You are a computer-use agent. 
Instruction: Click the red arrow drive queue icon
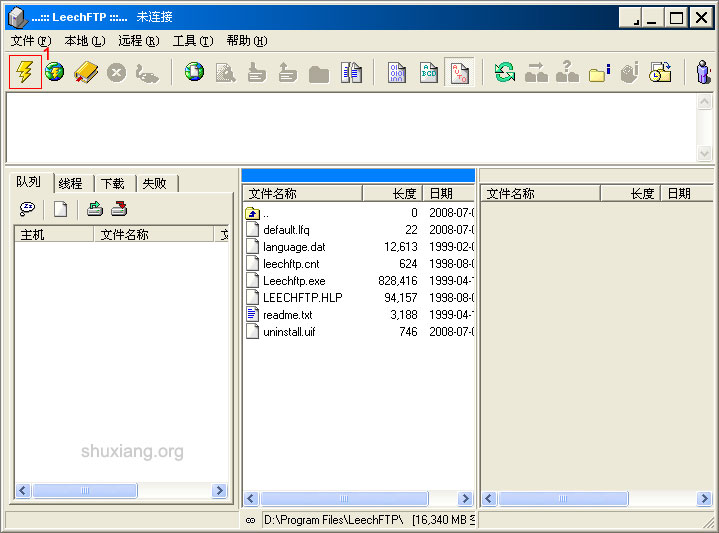119,209
